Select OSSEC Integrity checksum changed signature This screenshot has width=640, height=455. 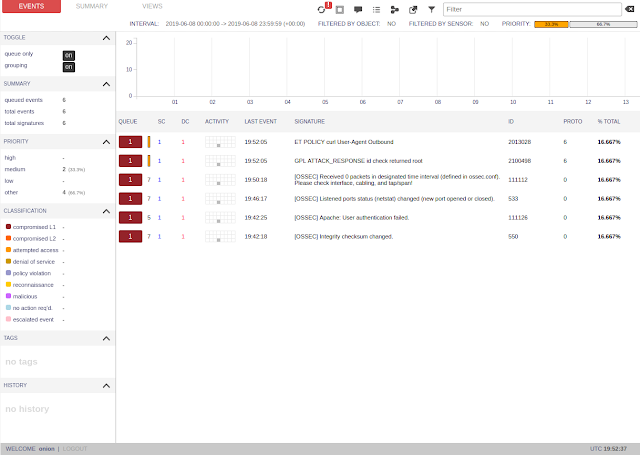tap(343, 236)
